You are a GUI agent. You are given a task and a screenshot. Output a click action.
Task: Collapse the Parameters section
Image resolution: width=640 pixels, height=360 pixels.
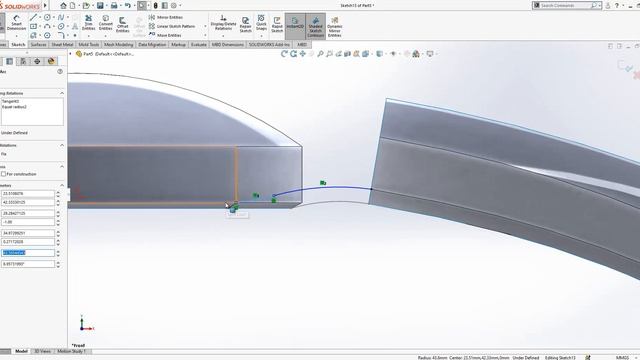pyautogui.click(x=62, y=185)
